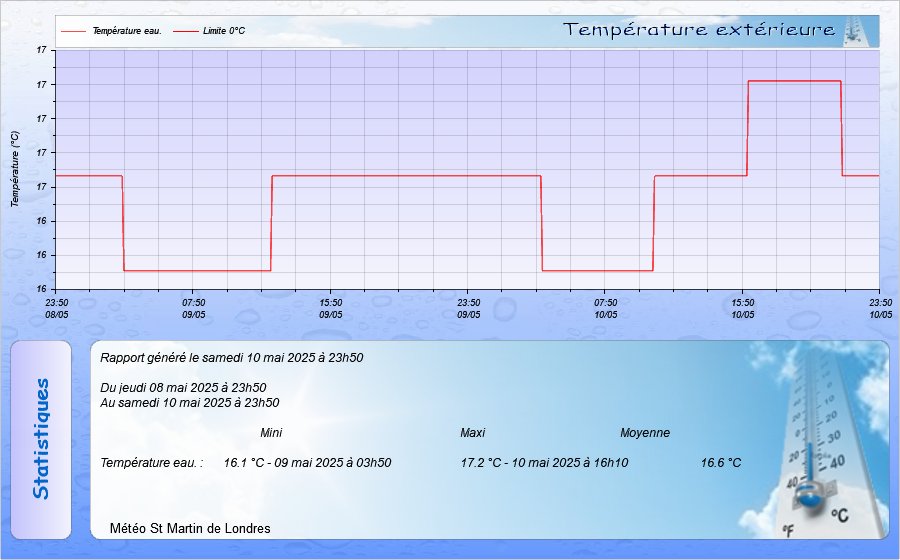The image size is (900, 560).
Task: Click the 'Au samedi 10 mai 2025 à 23h50' line
Action: tap(190, 403)
